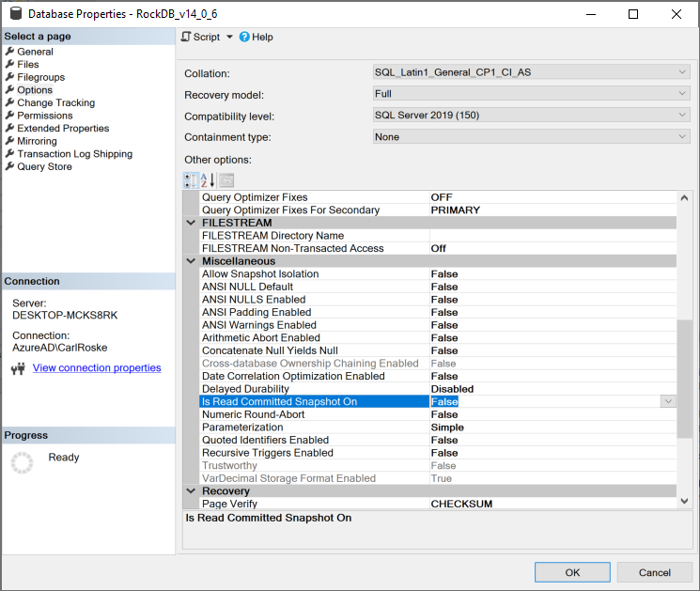Click the wrench icon beside General
The image size is (700, 591).
[9, 52]
